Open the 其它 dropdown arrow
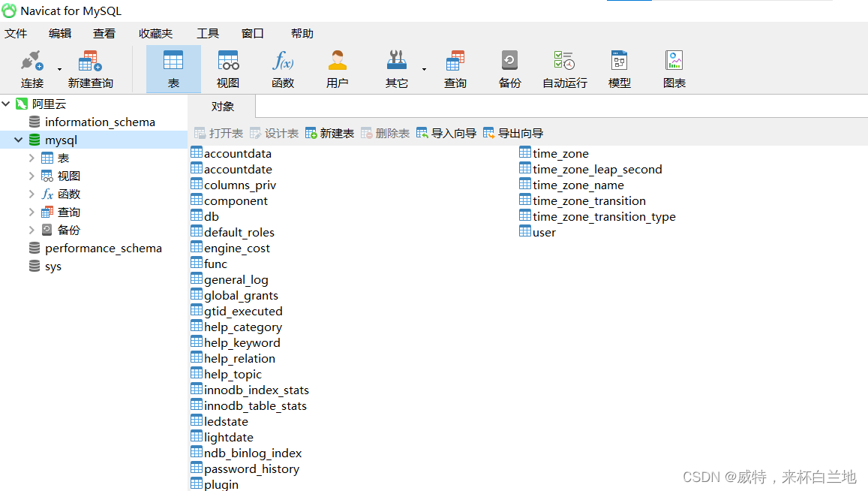Screen dimensions: 868x491 coord(424,69)
